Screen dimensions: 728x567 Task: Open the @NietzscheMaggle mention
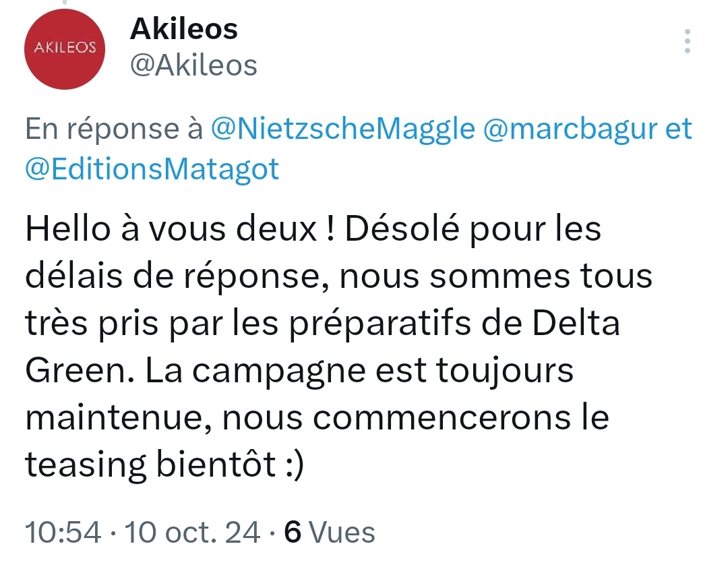pos(343,129)
